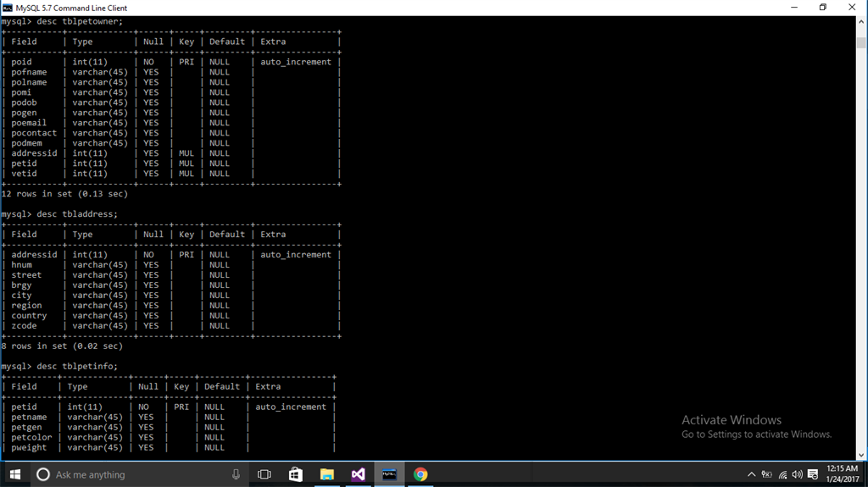Click the 'brgy' field name
This screenshot has height=487, width=868.
click(x=21, y=285)
